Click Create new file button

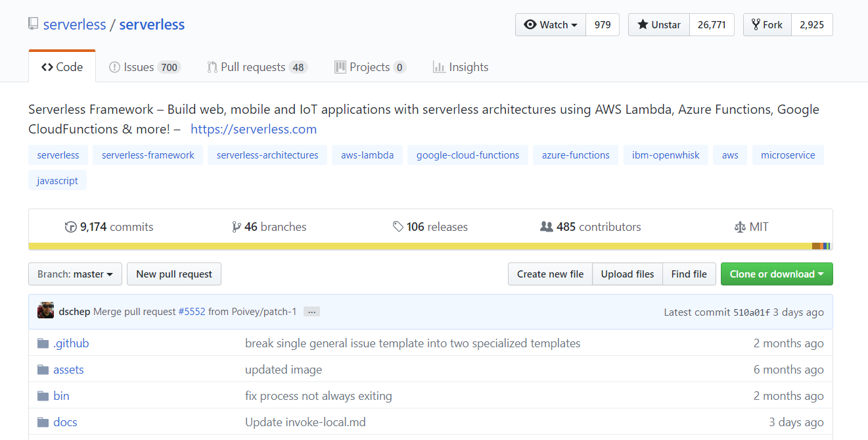(x=550, y=274)
